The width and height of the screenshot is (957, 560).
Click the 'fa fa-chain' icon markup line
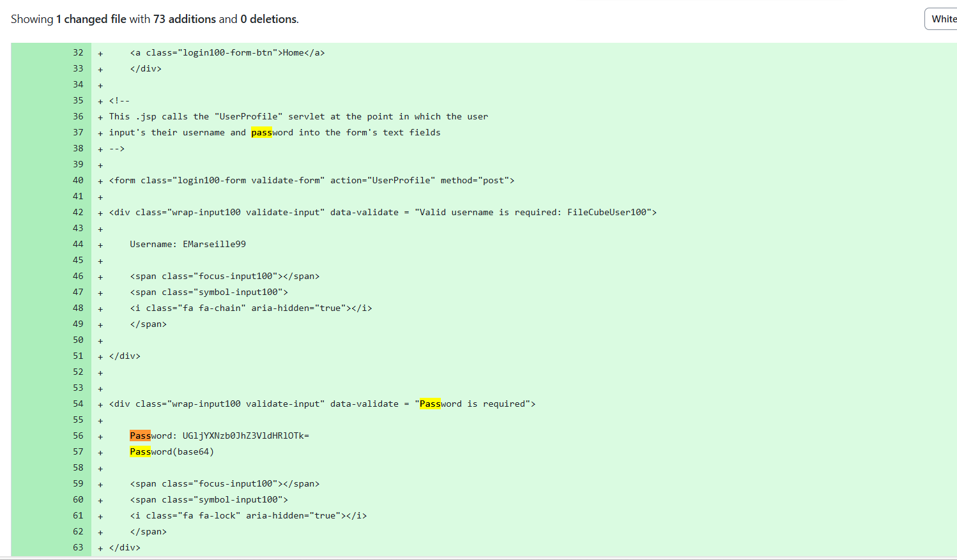pyautogui.click(x=251, y=308)
